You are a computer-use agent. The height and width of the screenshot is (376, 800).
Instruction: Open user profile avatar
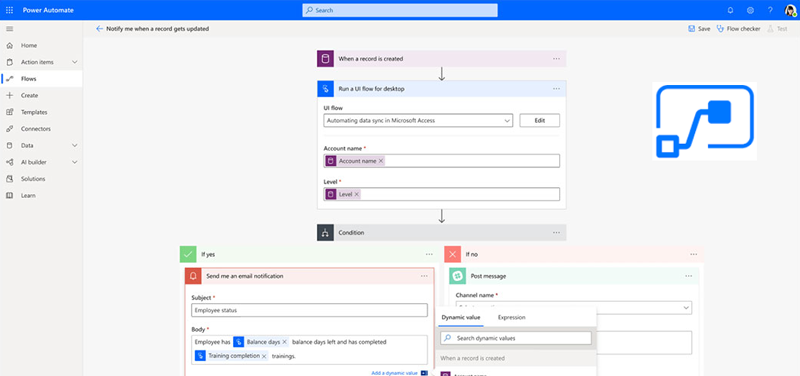tap(790, 10)
